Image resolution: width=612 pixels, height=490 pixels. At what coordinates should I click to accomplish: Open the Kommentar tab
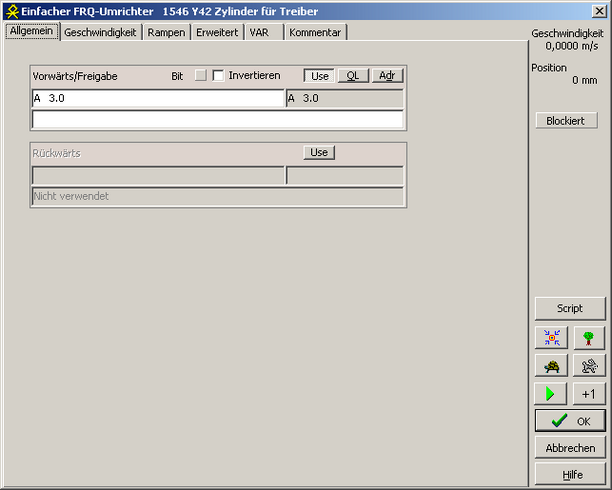coord(315,32)
